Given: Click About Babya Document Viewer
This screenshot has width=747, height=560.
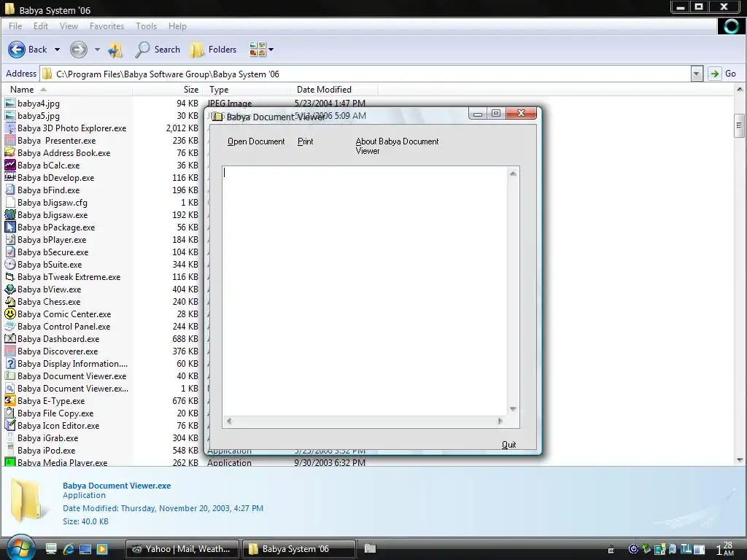Looking at the screenshot, I should pyautogui.click(x=397, y=146).
